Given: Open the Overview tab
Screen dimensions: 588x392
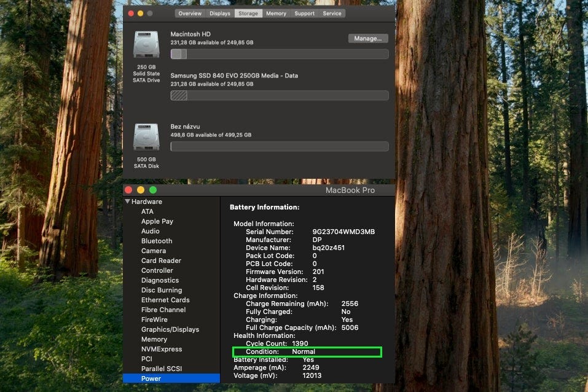Looking at the screenshot, I should tap(190, 13).
